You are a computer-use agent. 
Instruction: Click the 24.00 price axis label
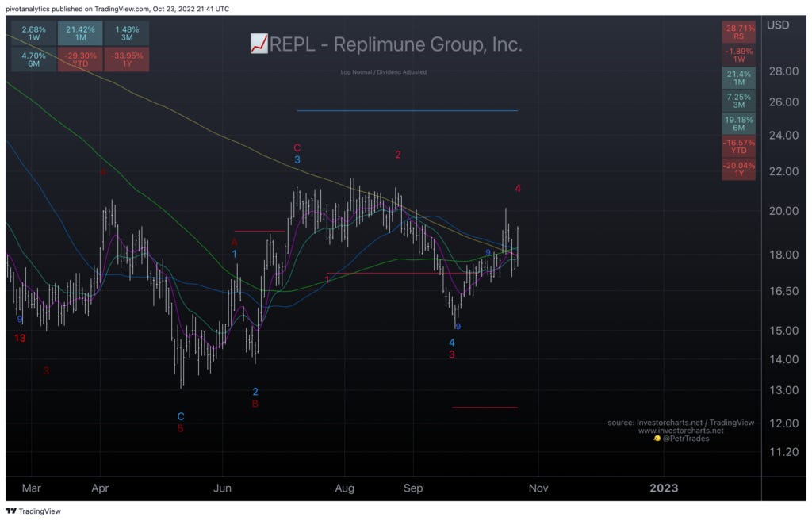pos(783,135)
